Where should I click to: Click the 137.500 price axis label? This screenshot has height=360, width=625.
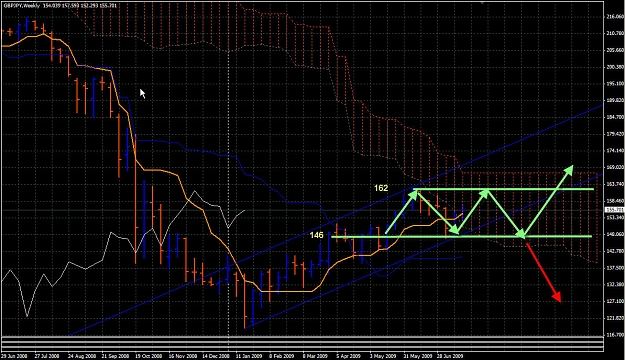615,268
